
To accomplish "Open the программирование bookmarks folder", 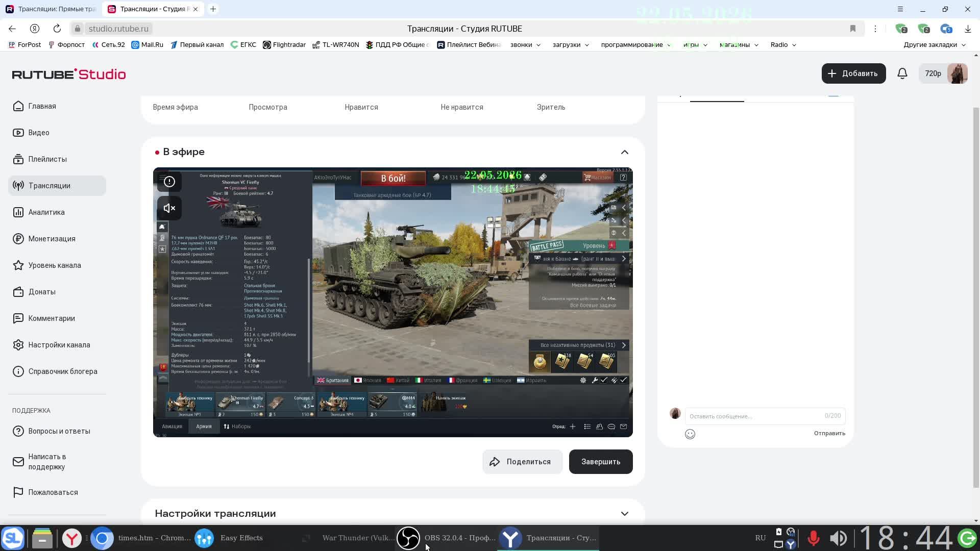I will coord(636,45).
